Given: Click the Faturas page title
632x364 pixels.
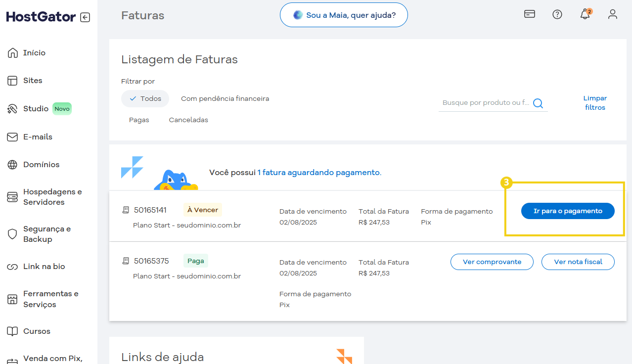Looking at the screenshot, I should [x=142, y=15].
